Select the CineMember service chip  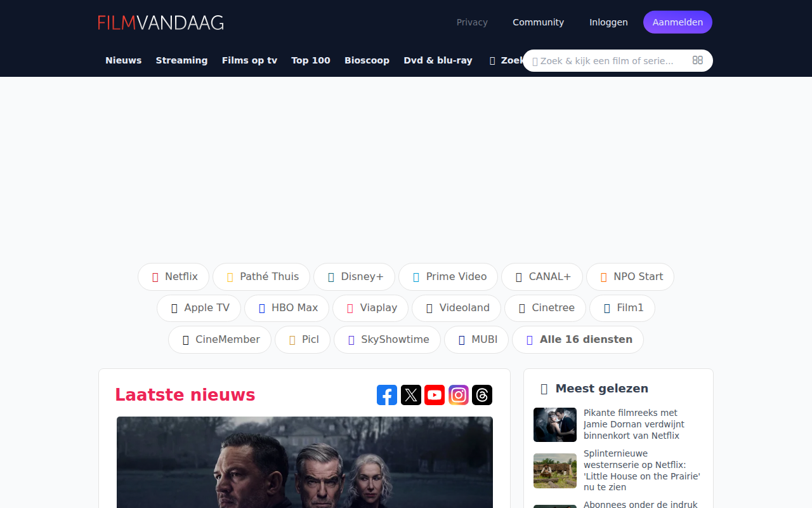(x=219, y=340)
